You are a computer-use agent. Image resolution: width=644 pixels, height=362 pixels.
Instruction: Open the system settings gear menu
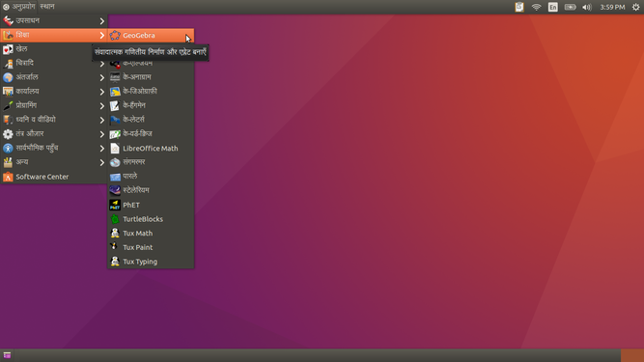(x=635, y=7)
